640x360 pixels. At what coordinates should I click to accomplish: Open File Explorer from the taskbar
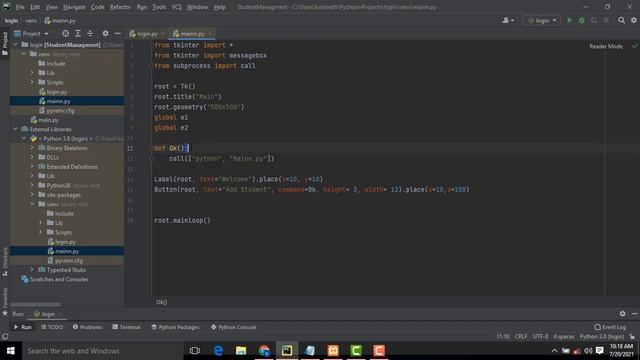[241, 351]
